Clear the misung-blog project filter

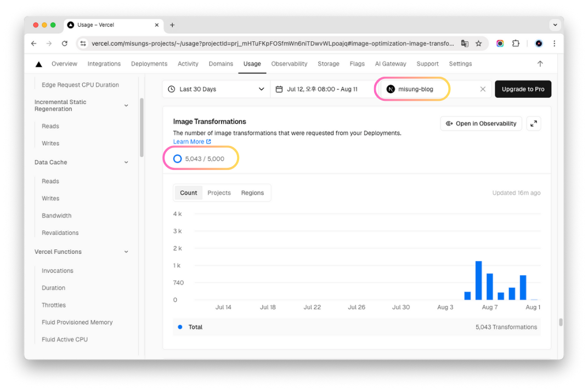(483, 89)
